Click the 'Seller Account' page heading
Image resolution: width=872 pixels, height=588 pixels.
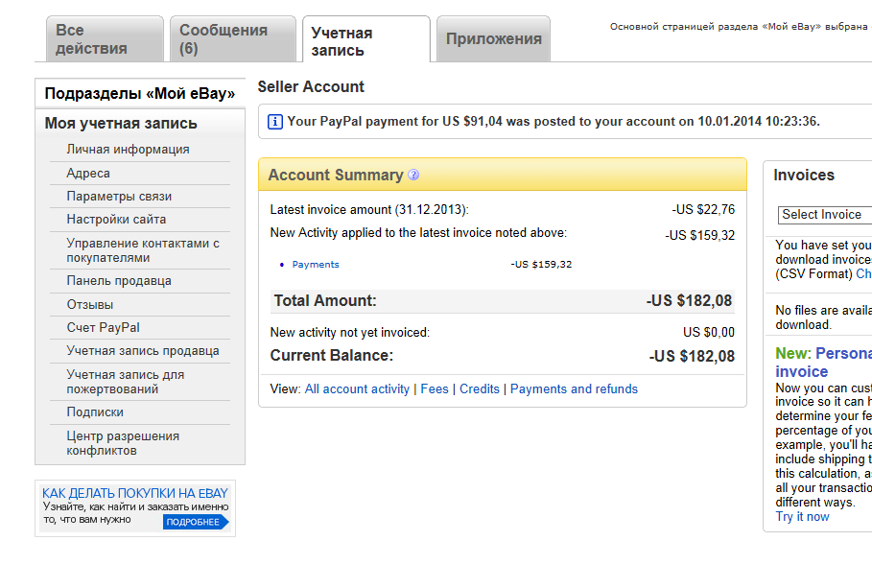311,86
